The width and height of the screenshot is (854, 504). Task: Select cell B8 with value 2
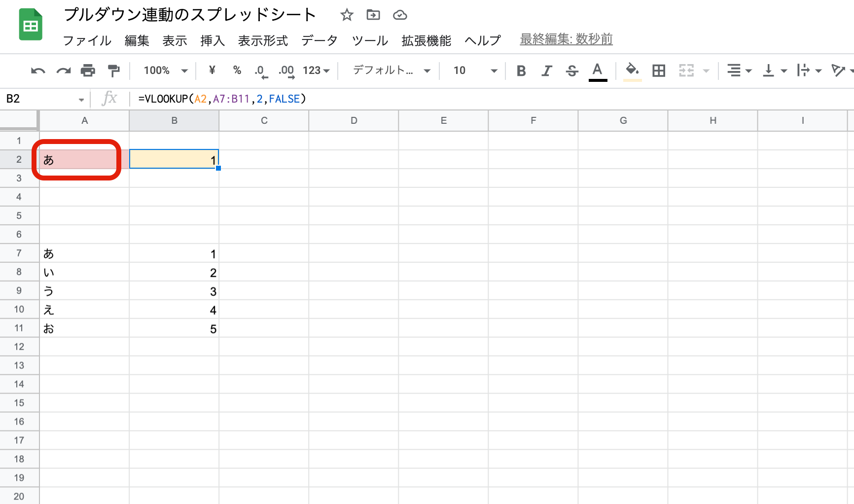coord(174,272)
